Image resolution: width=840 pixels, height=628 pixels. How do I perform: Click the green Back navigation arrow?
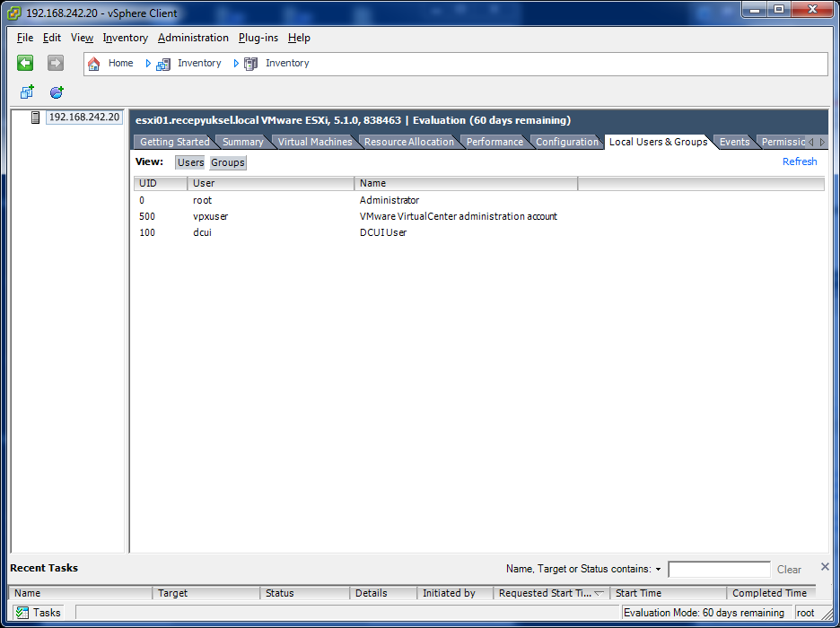[x=25, y=63]
